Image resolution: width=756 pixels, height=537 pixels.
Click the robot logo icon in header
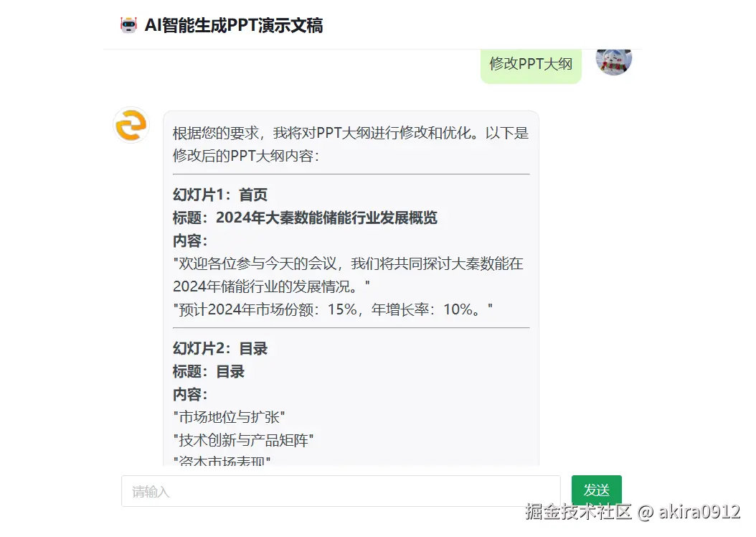(x=128, y=25)
